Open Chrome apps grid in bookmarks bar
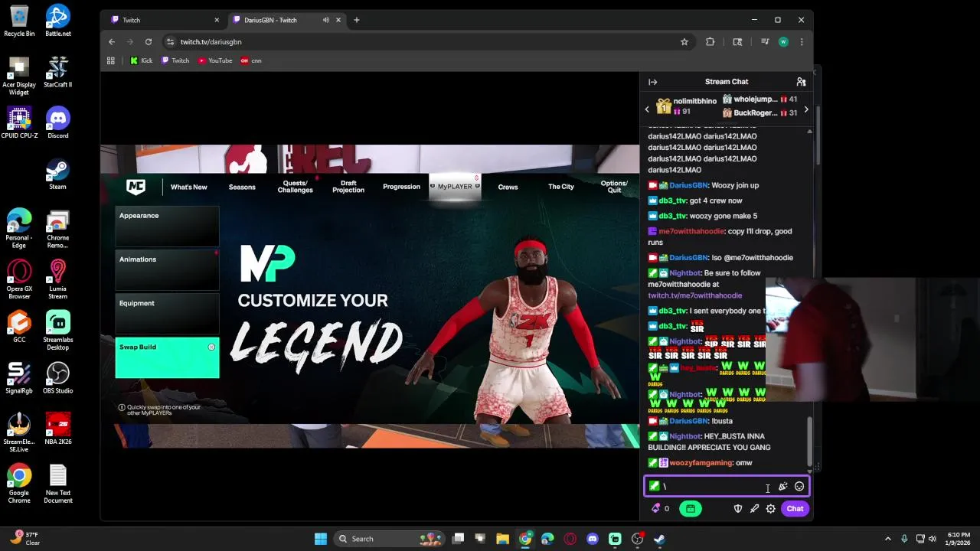The height and width of the screenshot is (551, 980). (111, 60)
